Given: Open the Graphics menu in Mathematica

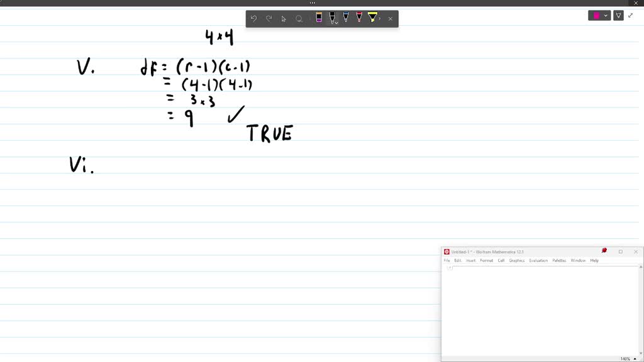Looking at the screenshot, I should (x=516, y=260).
